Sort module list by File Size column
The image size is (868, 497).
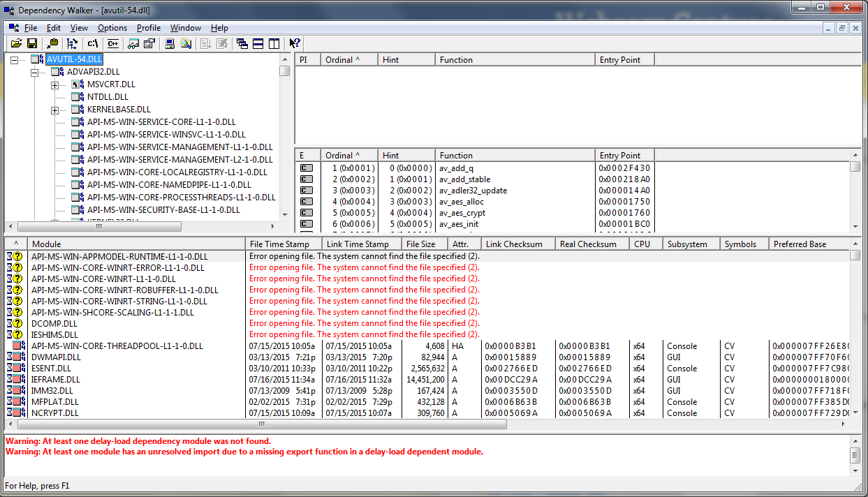tap(425, 244)
